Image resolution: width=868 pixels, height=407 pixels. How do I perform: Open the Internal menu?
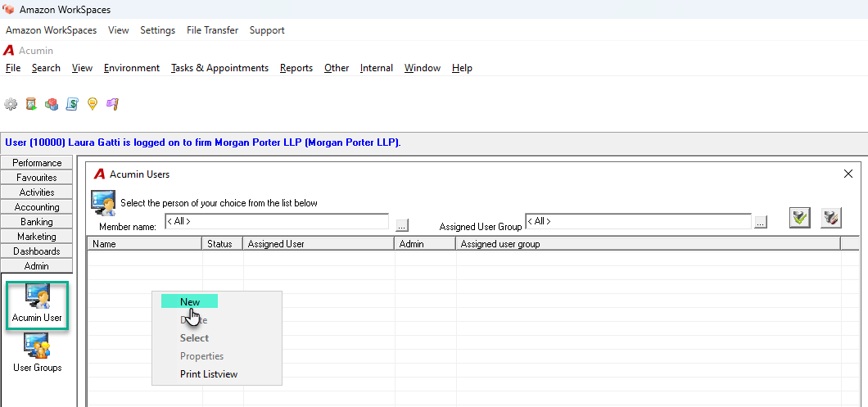377,68
